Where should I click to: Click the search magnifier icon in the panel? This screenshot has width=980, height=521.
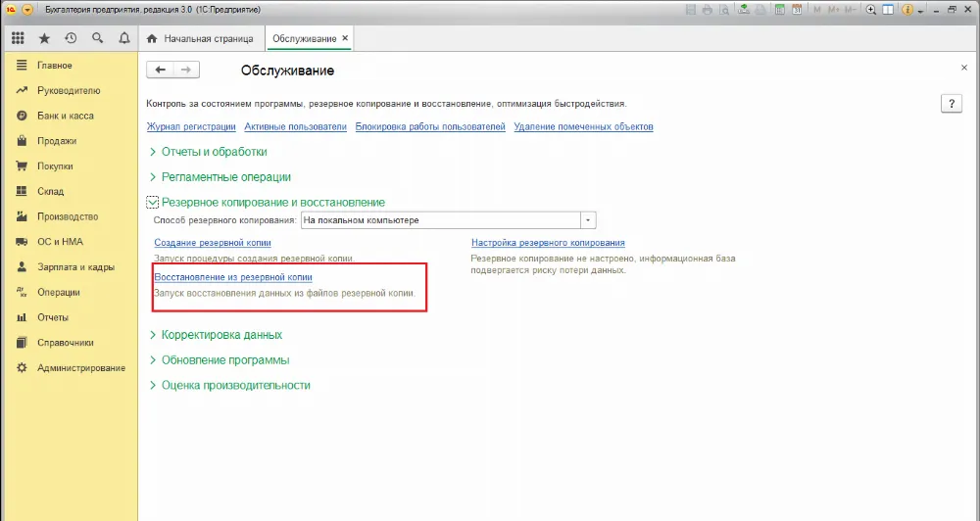97,38
